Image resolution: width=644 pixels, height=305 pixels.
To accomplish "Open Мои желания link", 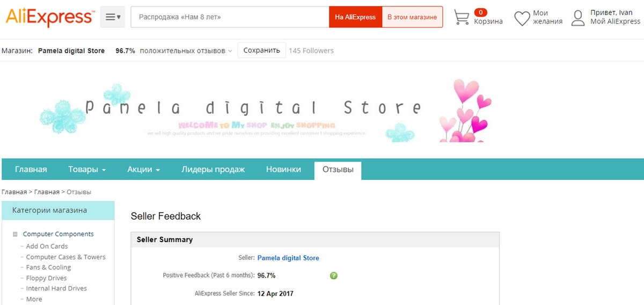I will tap(548, 17).
